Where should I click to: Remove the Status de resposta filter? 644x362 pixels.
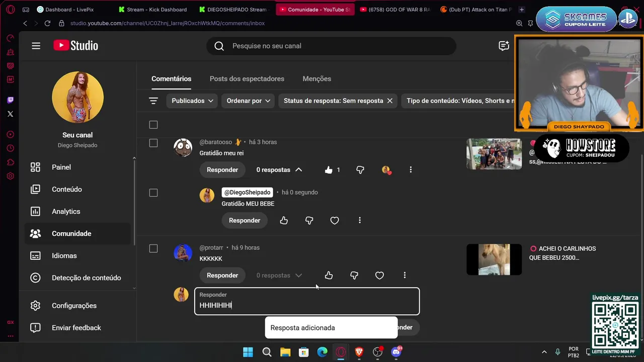(389, 101)
